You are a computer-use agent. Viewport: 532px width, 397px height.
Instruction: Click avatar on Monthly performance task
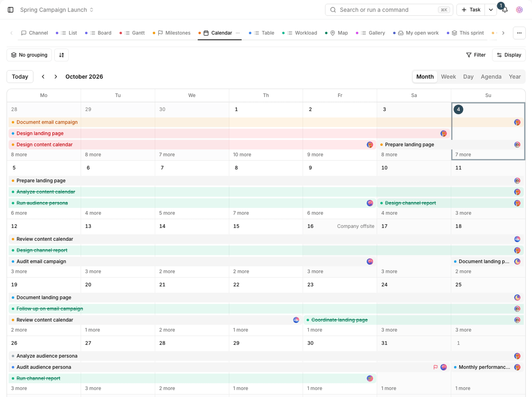tap(517, 367)
